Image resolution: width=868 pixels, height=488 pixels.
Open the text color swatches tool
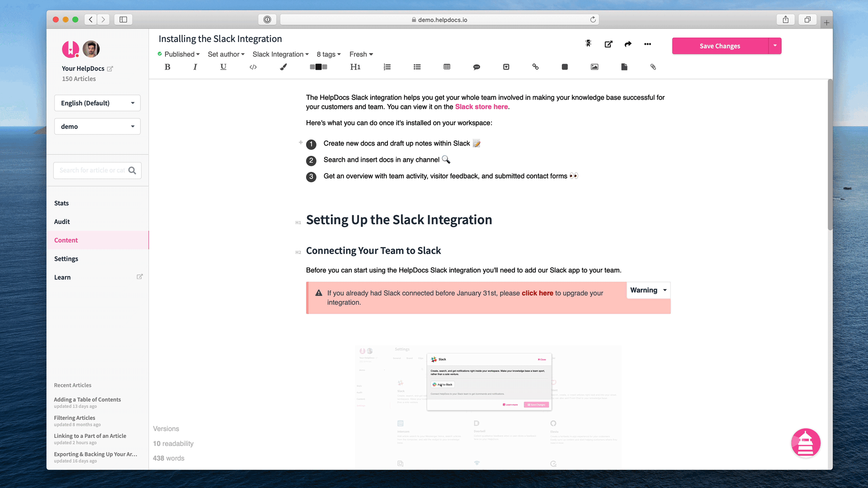318,67
